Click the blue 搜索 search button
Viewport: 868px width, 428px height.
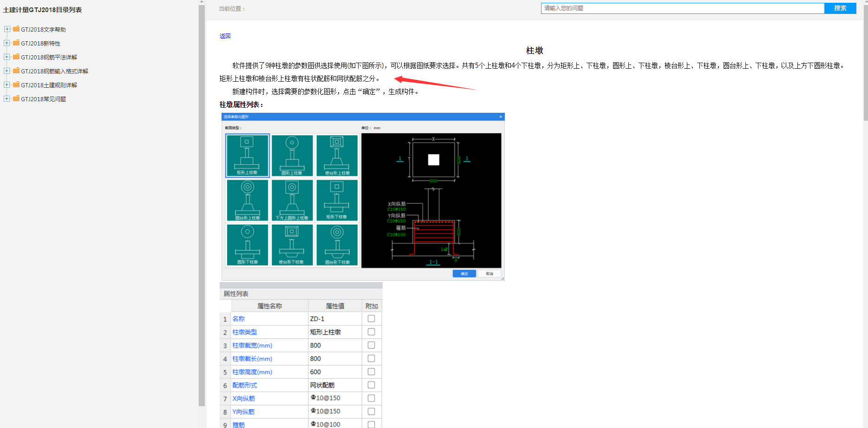840,8
